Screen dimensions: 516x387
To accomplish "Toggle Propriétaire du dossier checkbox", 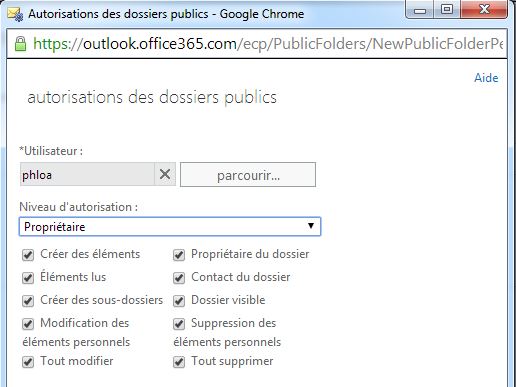I will tap(179, 255).
